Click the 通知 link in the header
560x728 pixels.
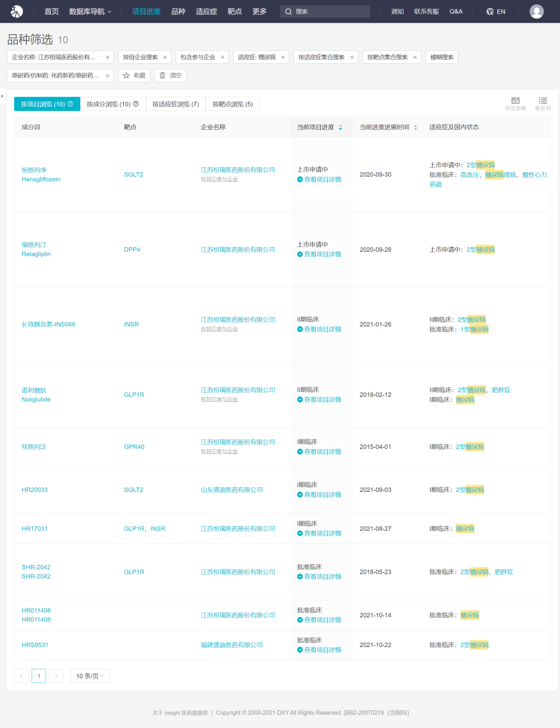[x=398, y=11]
